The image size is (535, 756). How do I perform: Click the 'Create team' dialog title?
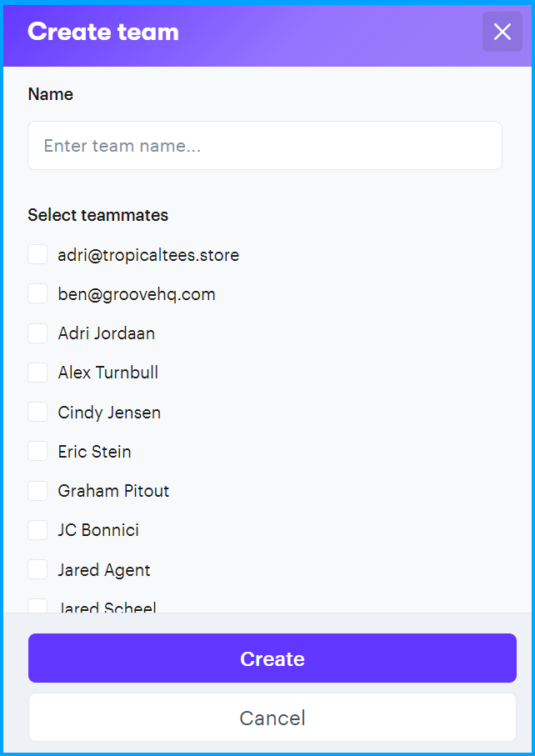tap(103, 33)
